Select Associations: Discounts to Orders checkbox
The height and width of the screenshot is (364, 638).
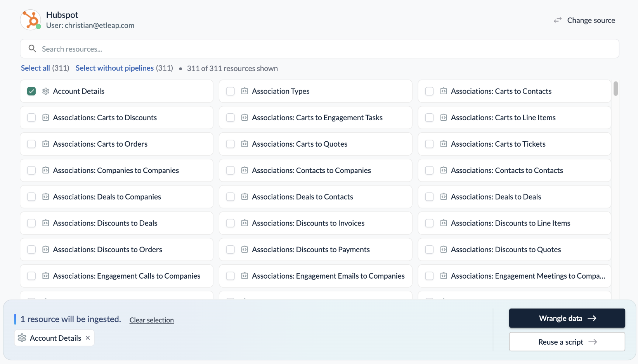[31, 250]
